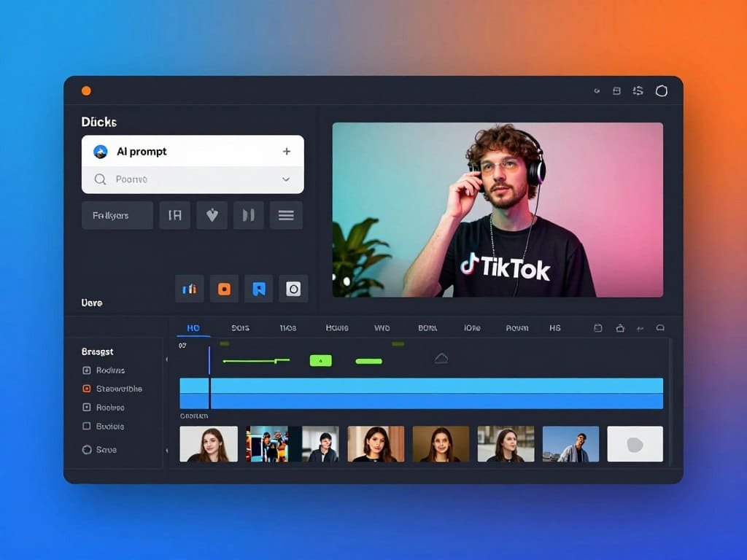
Task: Click the search magnifier icon
Action: pos(100,179)
